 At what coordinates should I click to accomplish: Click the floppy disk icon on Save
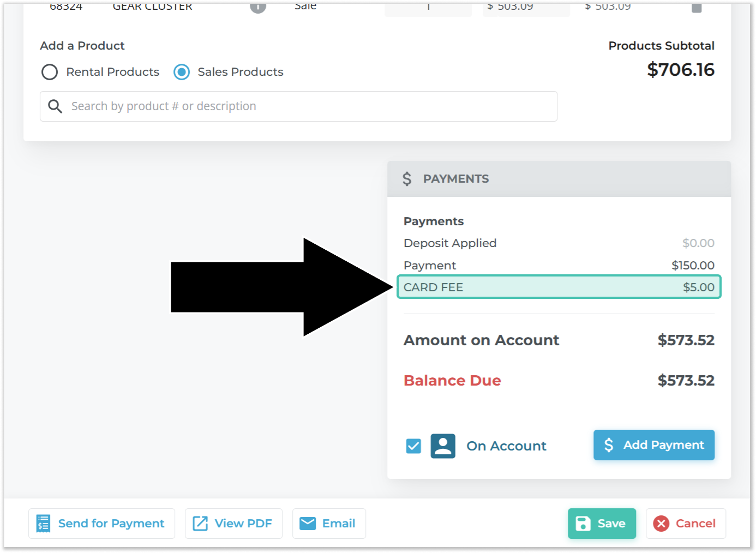(x=583, y=524)
